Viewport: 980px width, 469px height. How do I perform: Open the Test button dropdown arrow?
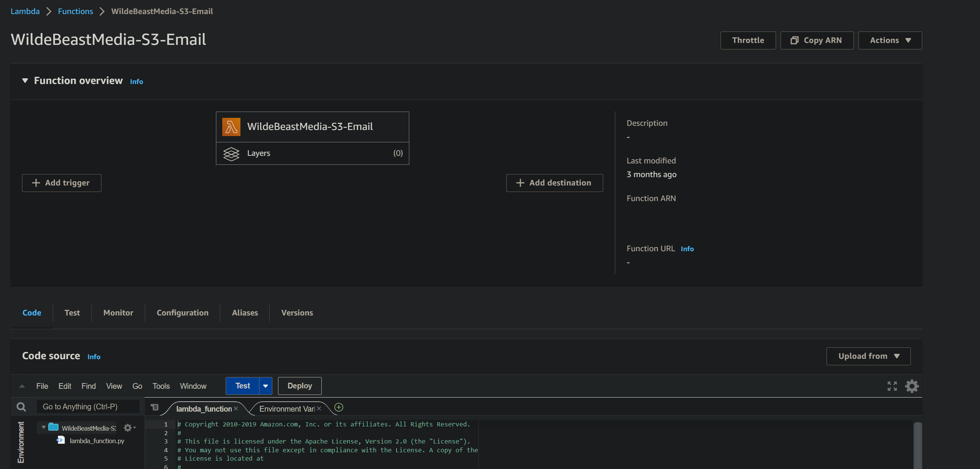266,386
